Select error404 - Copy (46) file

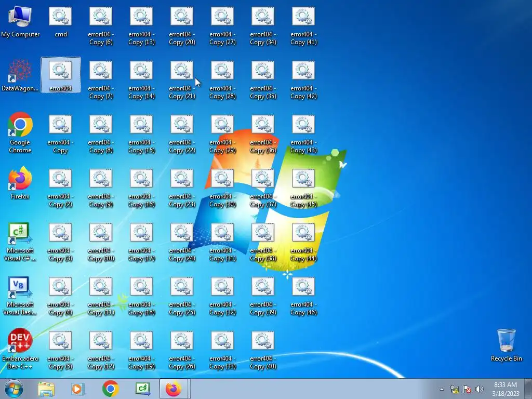[303, 296]
